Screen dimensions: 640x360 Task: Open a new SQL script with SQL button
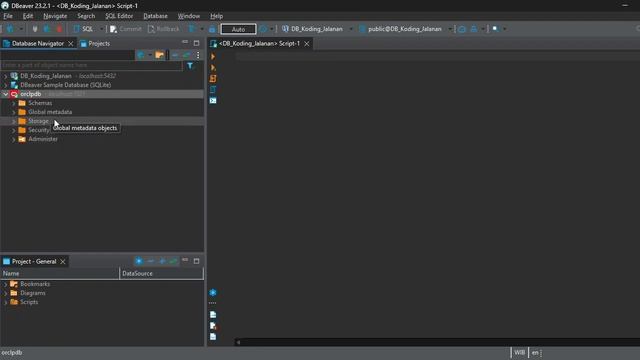coord(83,29)
